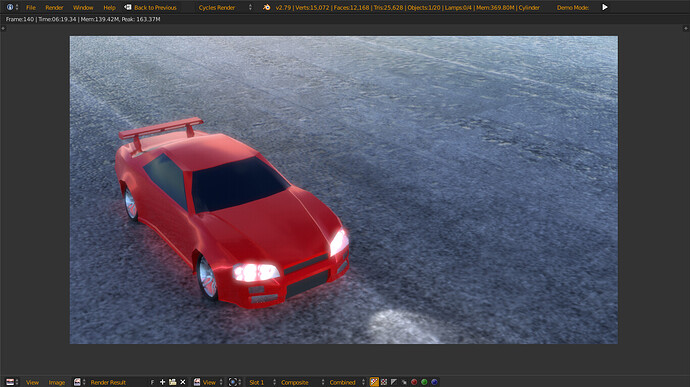Click the Blender logo icon
This screenshot has width=690, height=387.
pyautogui.click(x=266, y=7)
